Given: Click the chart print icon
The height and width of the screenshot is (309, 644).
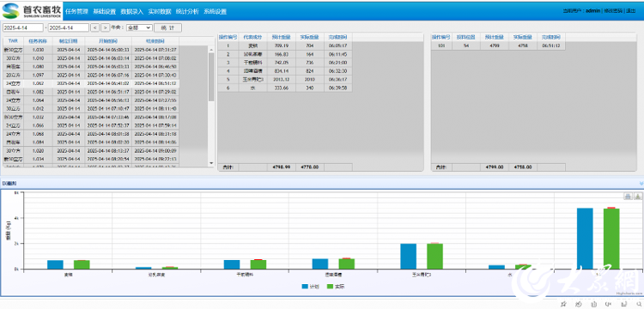Looking at the screenshot, I should [x=628, y=197].
